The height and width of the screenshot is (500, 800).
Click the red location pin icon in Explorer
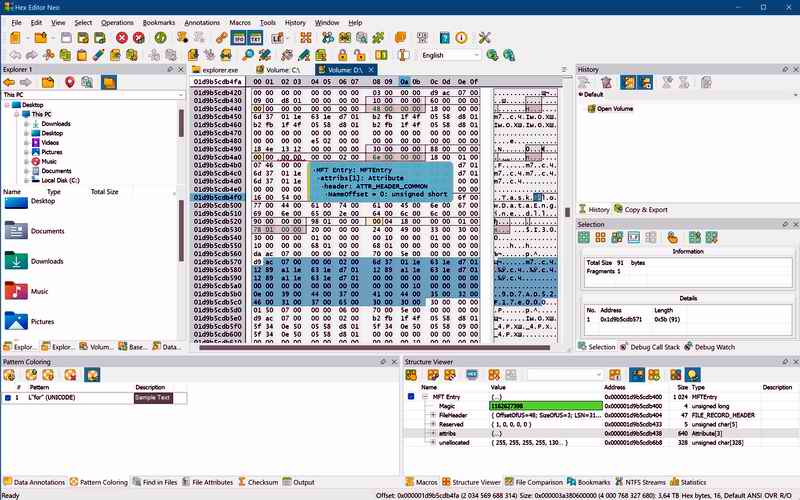click(70, 82)
